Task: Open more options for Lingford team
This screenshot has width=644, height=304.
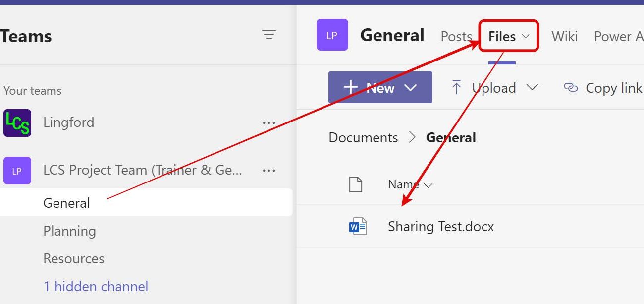Action: click(269, 123)
